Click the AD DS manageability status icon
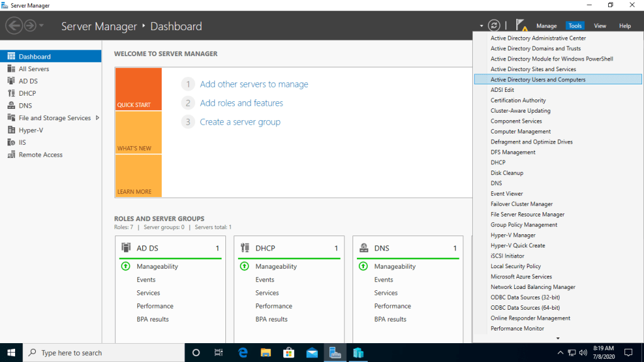The width and height of the screenshot is (644, 362). pyautogui.click(x=125, y=266)
